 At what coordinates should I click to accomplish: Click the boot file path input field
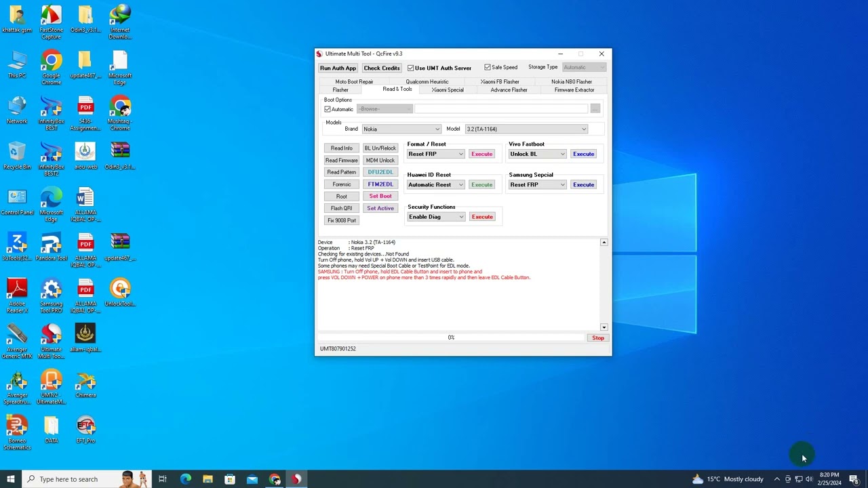point(502,108)
